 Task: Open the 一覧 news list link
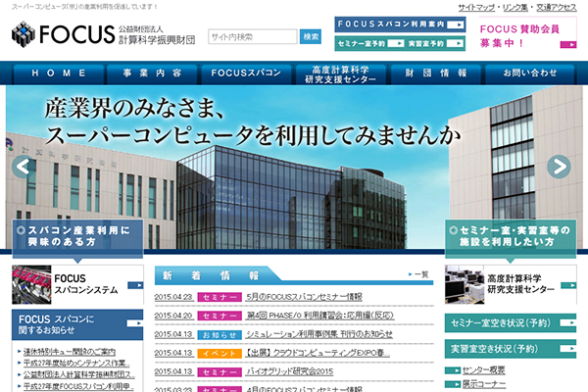pyautogui.click(x=418, y=274)
